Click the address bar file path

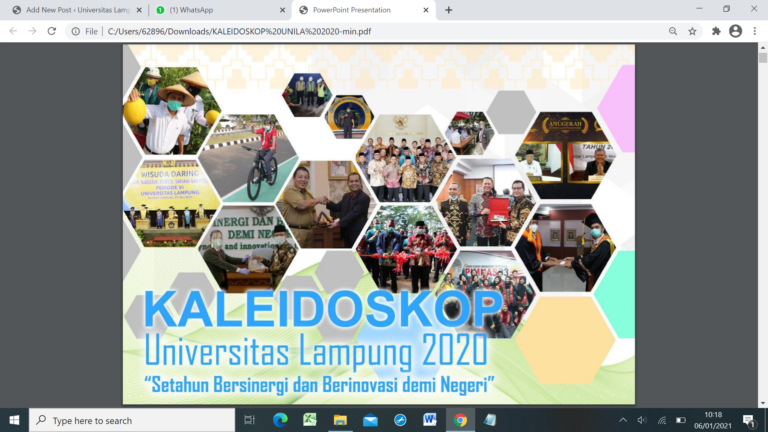pos(239,31)
